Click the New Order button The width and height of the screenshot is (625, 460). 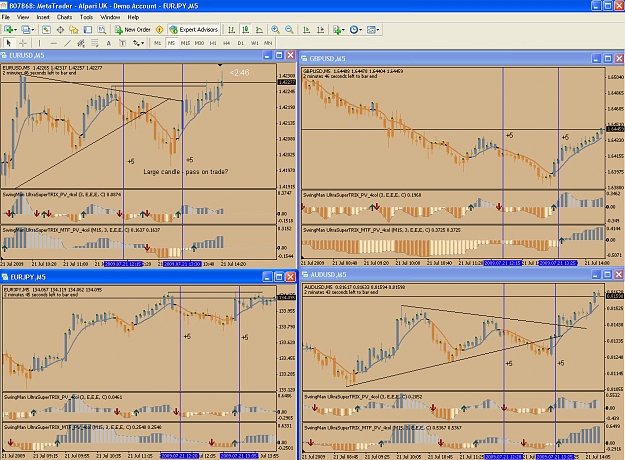133,29
